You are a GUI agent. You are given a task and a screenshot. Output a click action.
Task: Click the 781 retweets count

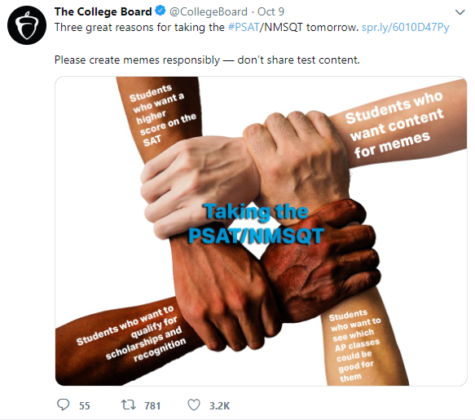click(x=152, y=406)
